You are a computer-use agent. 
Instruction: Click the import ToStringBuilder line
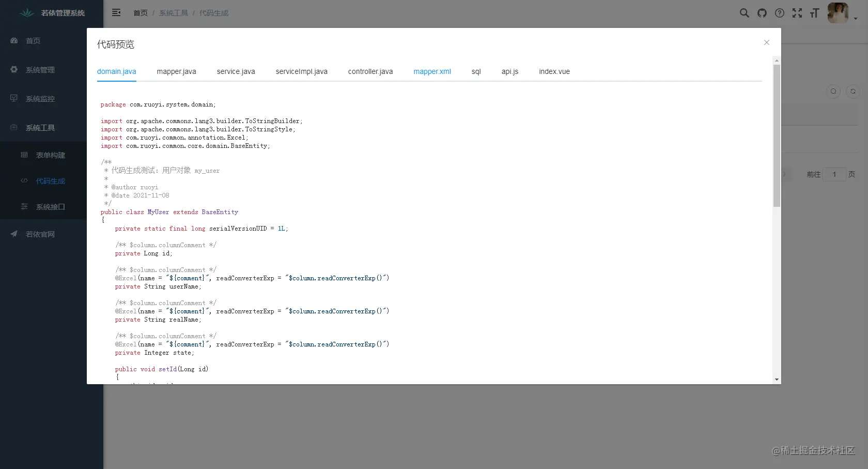(x=202, y=121)
